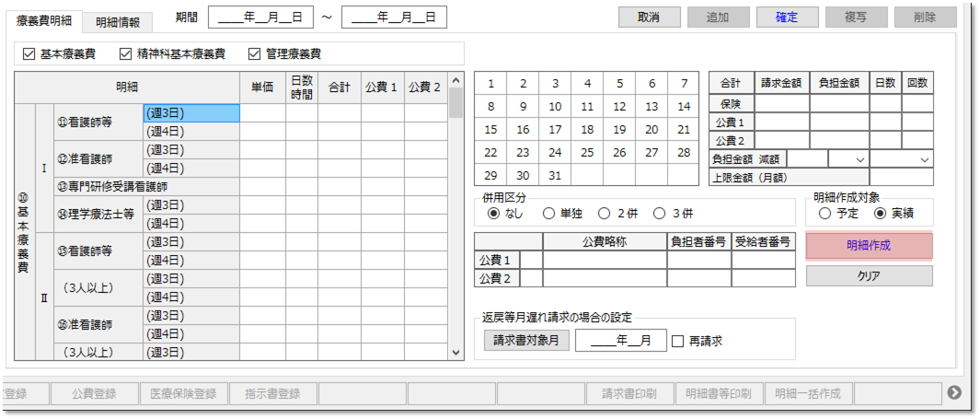The image size is (980, 419).
Task: Select the なし radio button
Action: click(492, 214)
